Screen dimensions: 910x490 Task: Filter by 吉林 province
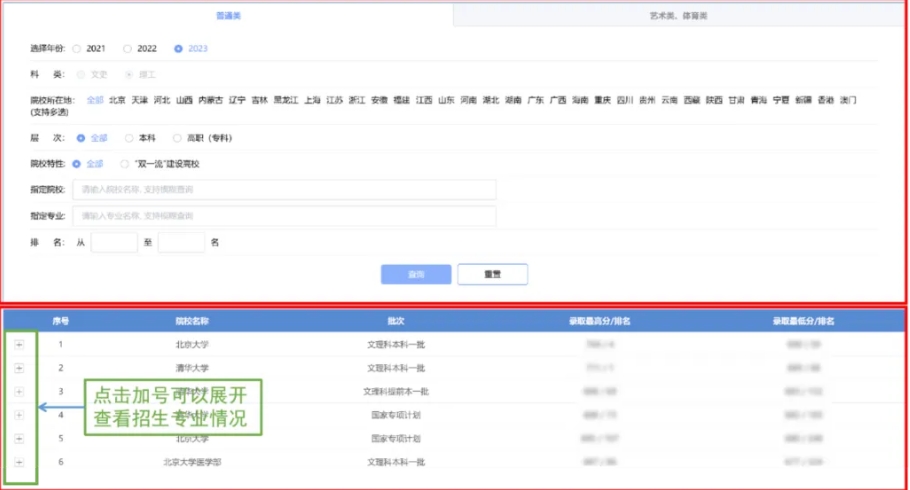pyautogui.click(x=259, y=100)
